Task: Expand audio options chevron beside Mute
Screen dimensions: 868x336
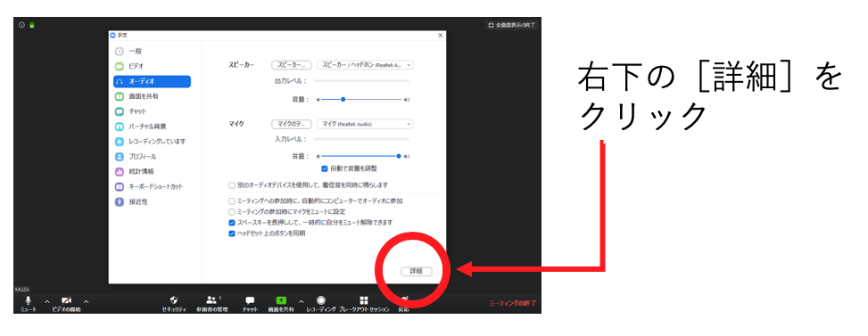Action: point(47,301)
